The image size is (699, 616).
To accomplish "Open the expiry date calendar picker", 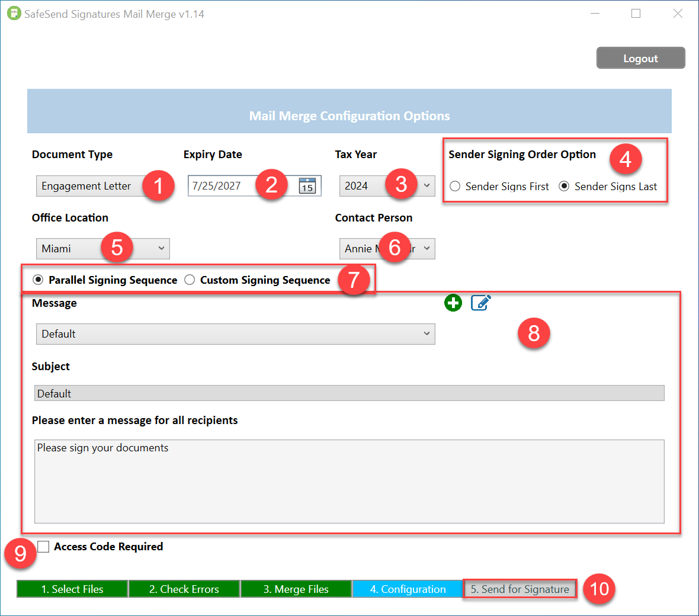I will point(307,186).
